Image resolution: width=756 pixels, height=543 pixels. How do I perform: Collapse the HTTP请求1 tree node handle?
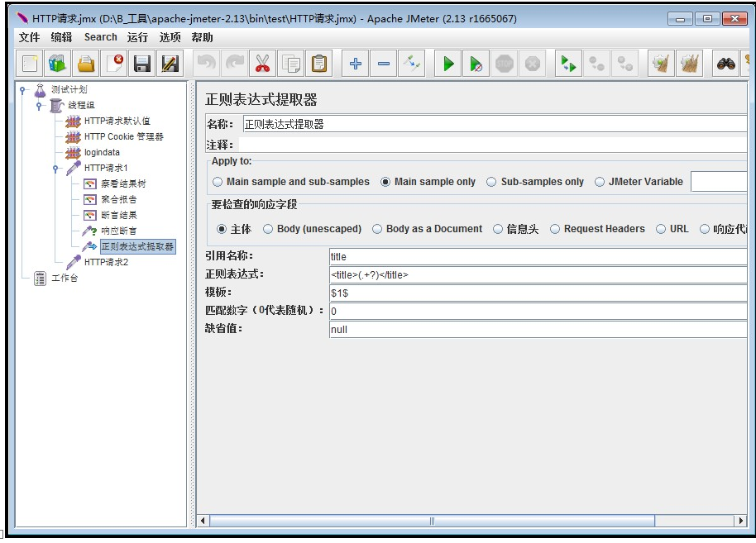pyautogui.click(x=55, y=168)
